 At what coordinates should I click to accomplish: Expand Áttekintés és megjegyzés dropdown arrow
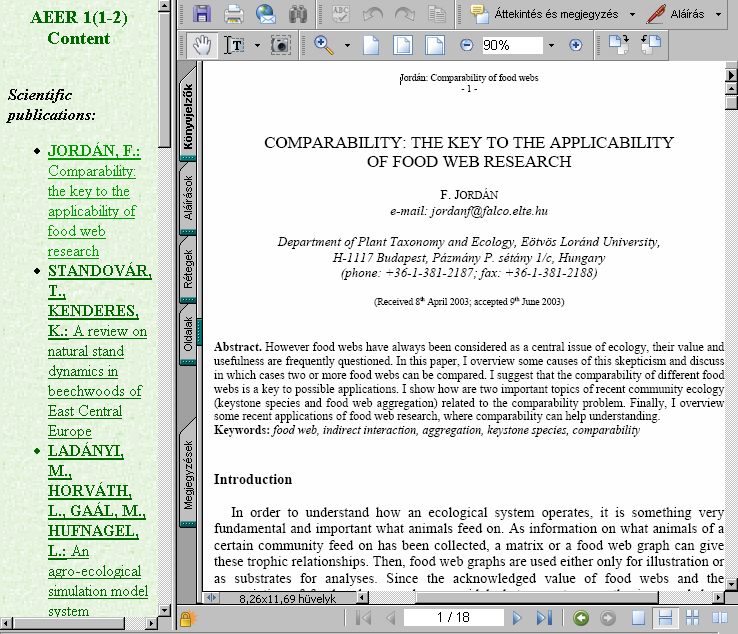coord(632,15)
